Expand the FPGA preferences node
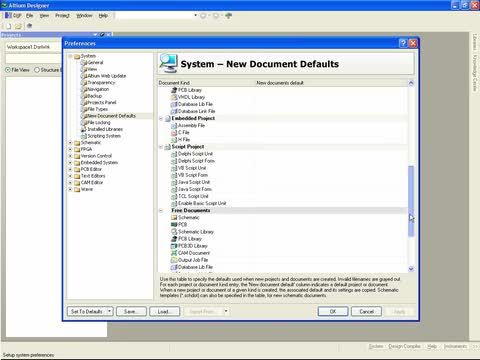 (71, 149)
